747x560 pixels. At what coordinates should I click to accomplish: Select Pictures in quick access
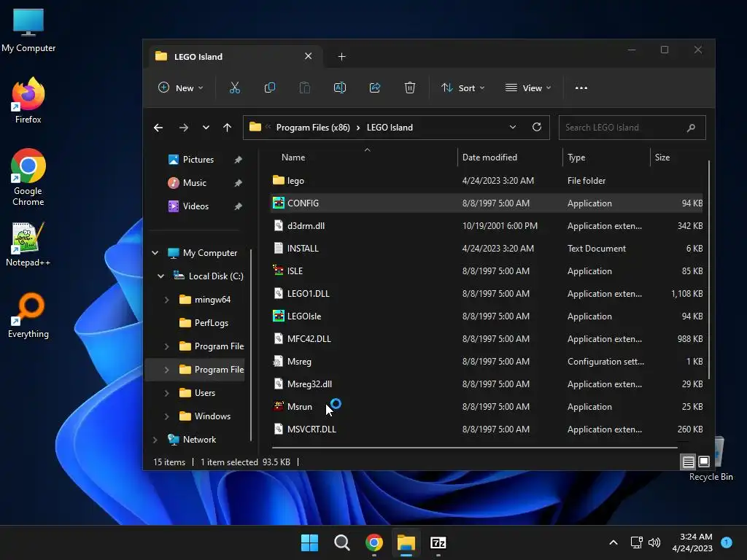point(198,160)
